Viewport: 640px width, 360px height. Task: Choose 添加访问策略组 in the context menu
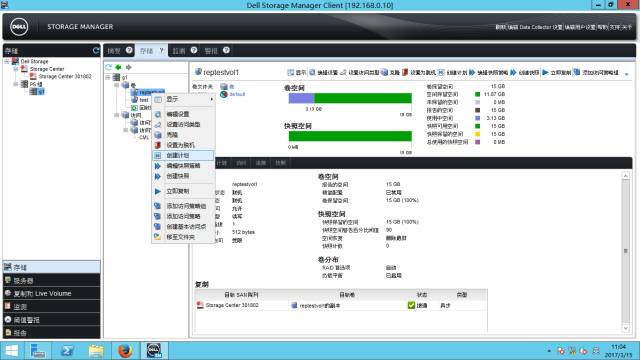click(183, 206)
